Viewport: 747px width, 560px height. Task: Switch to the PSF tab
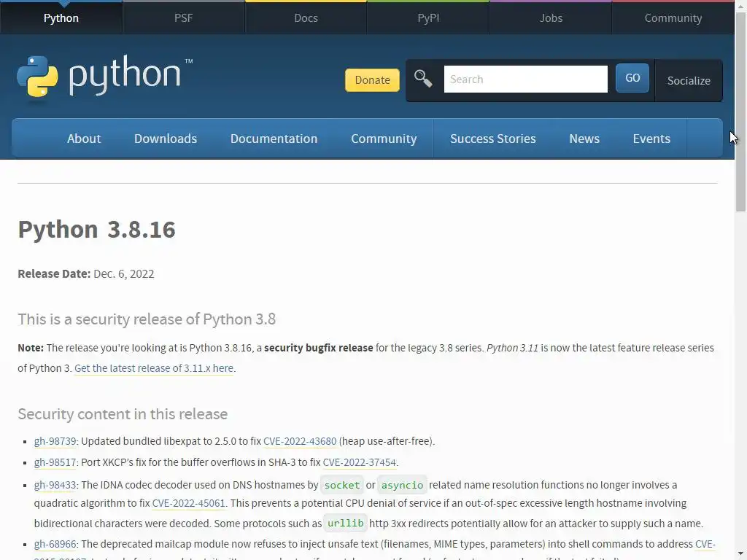tap(183, 17)
